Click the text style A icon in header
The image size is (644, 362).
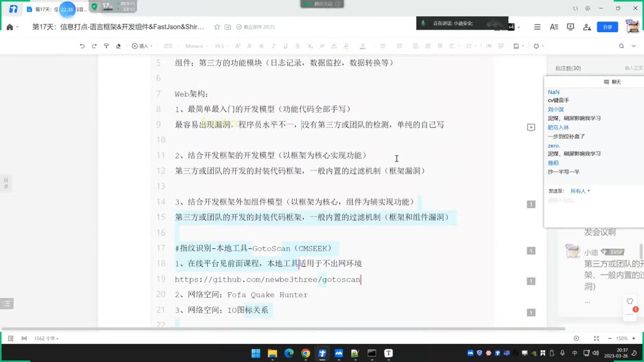click(553, 26)
